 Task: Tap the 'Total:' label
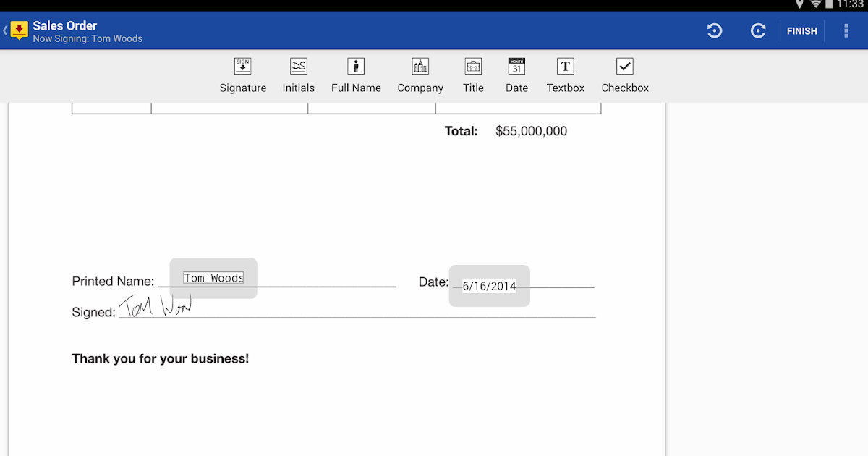point(461,131)
